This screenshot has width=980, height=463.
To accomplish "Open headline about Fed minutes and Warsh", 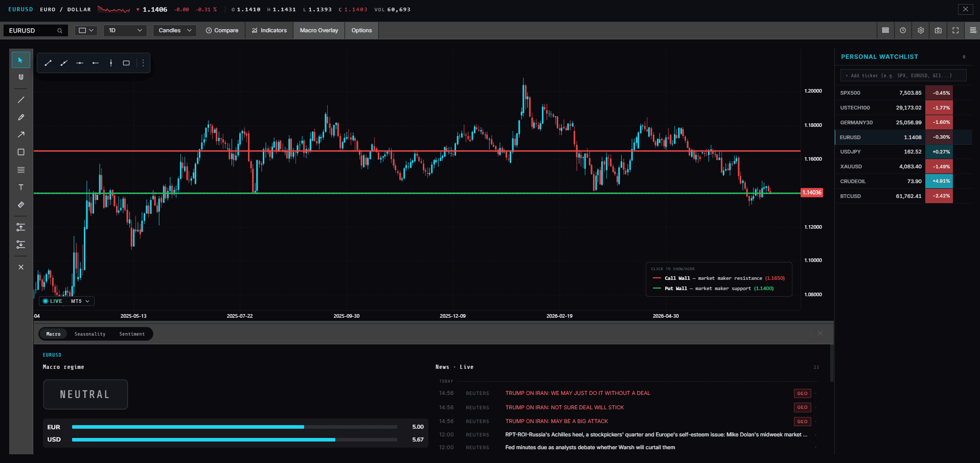I will (590, 448).
